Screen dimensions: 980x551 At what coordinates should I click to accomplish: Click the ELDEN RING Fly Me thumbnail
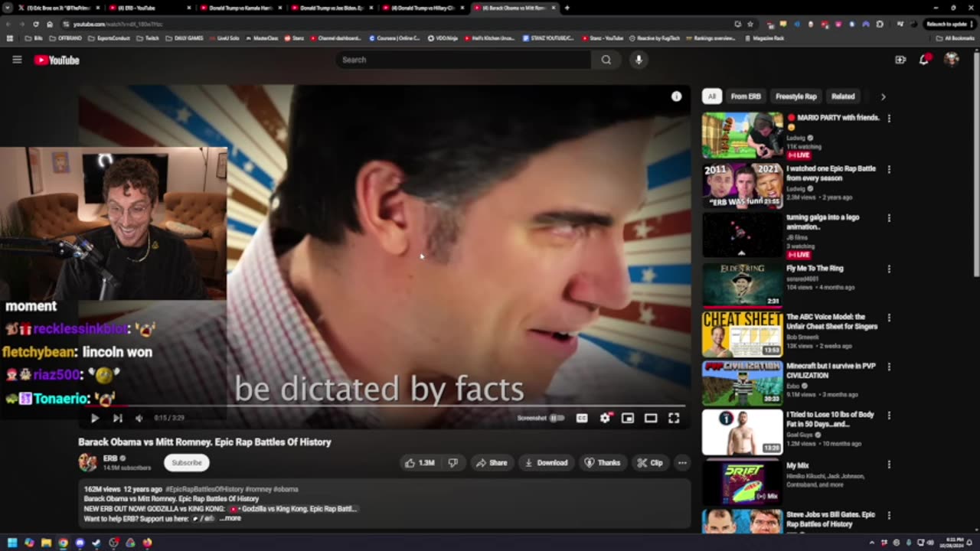point(743,284)
